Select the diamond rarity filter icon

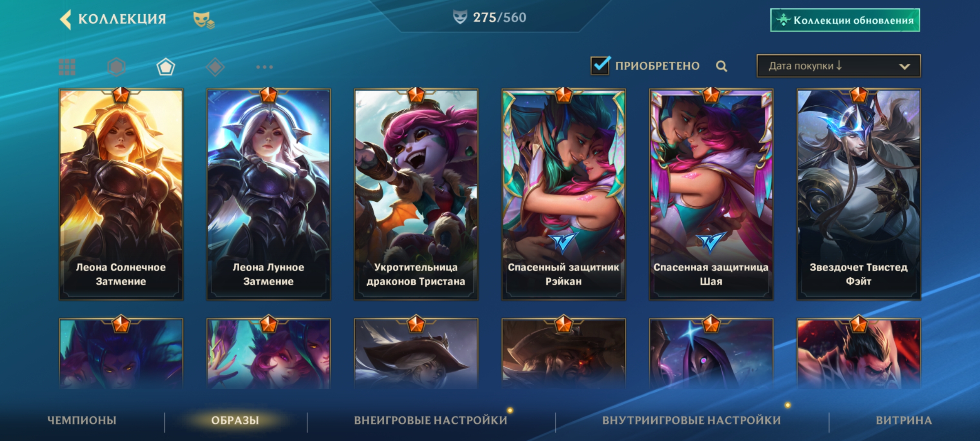click(x=215, y=67)
